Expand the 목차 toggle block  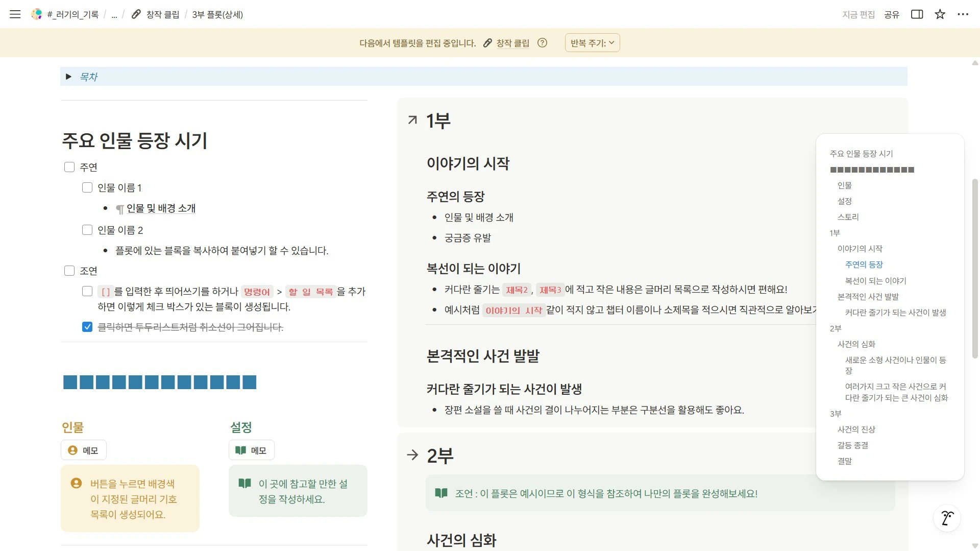[68, 77]
